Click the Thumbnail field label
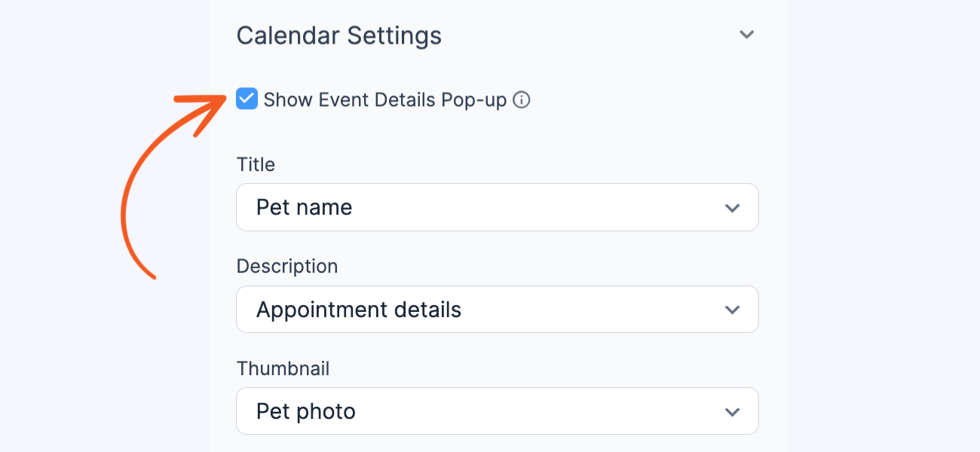 [x=283, y=368]
